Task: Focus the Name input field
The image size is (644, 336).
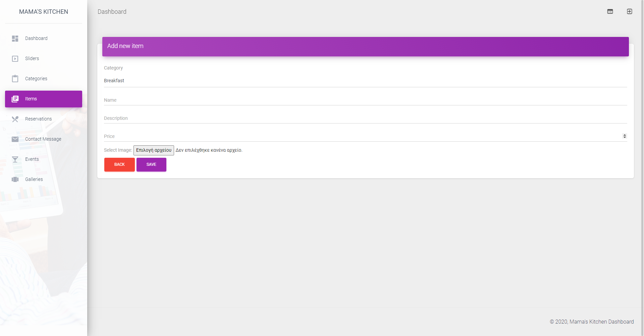Action: (366, 100)
